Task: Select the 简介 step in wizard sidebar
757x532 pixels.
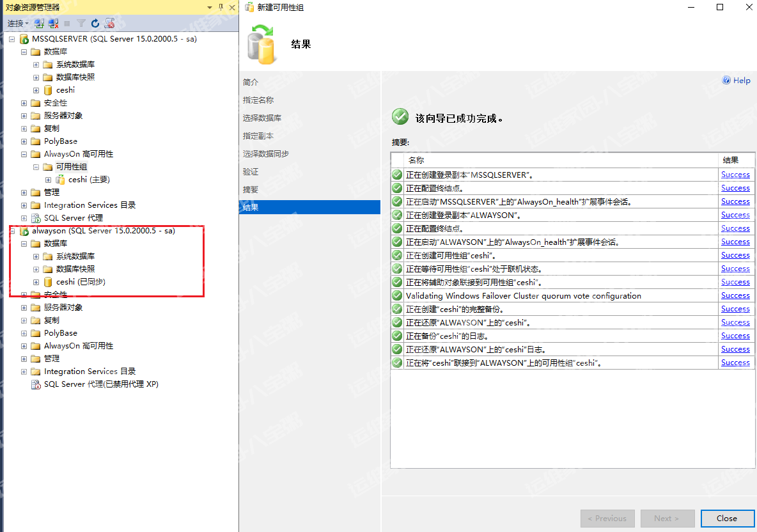Action: point(251,82)
